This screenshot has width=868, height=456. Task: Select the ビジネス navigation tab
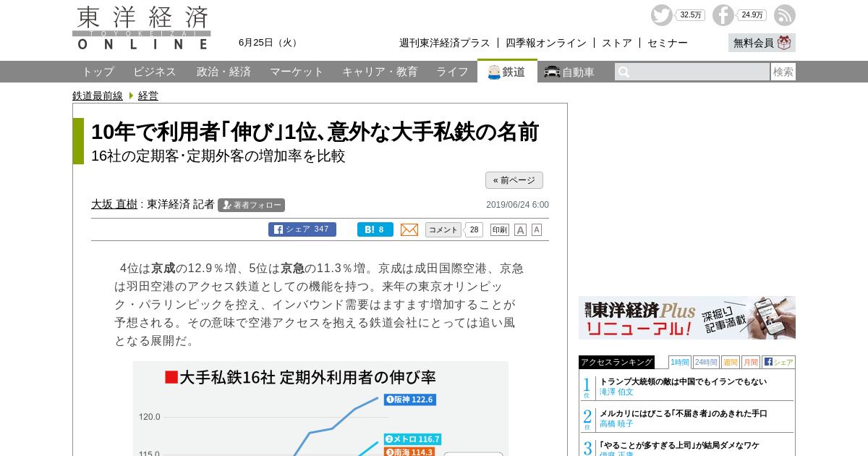point(155,72)
